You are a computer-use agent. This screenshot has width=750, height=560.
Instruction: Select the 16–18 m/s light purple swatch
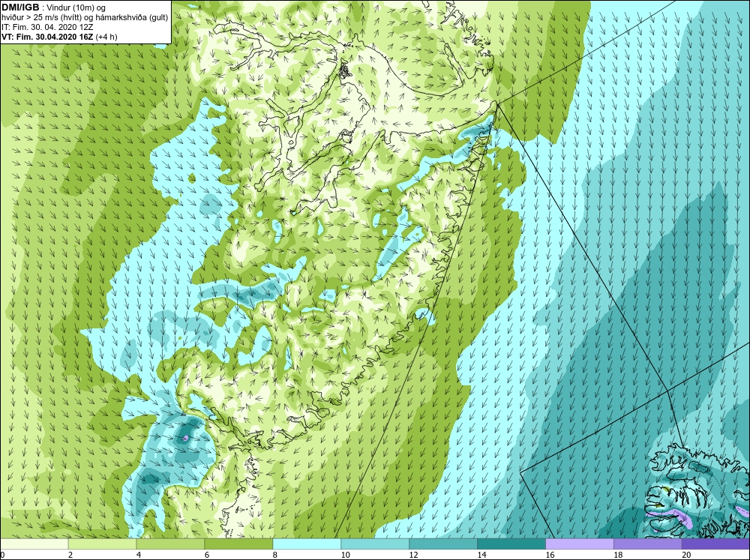(580, 544)
